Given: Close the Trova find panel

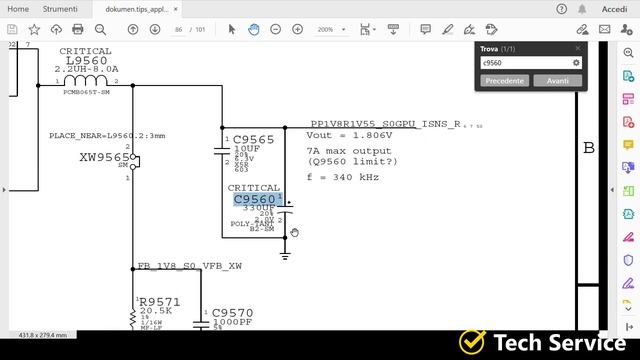Looking at the screenshot, I should (x=578, y=49).
